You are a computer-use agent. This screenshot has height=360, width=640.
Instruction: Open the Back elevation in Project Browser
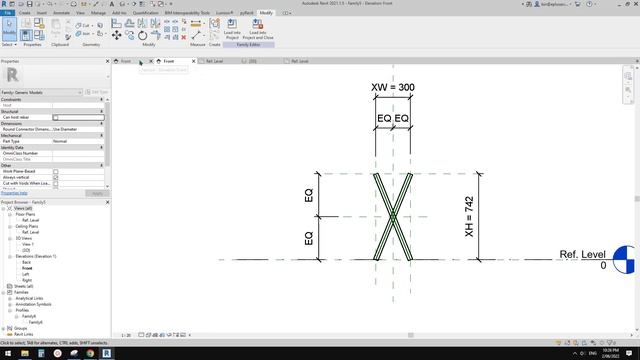pyautogui.click(x=27, y=262)
